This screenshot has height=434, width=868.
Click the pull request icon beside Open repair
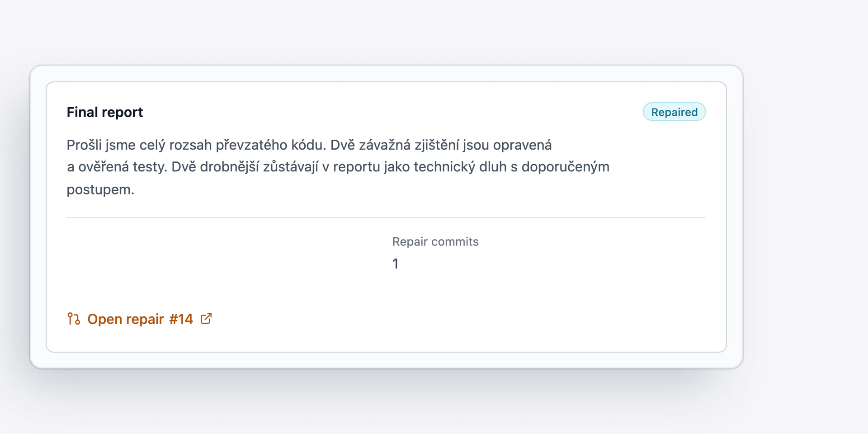click(74, 319)
